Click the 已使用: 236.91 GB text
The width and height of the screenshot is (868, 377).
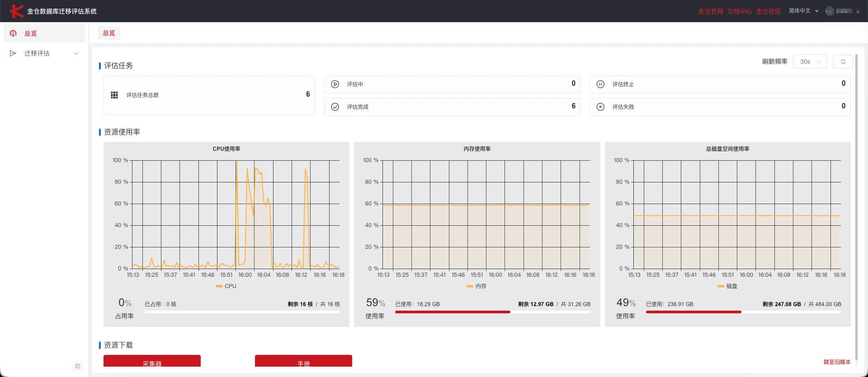[670, 304]
